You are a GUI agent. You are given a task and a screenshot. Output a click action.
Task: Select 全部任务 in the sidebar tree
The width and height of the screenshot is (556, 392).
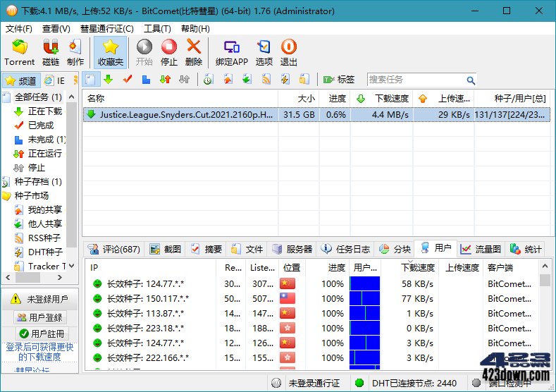point(37,97)
